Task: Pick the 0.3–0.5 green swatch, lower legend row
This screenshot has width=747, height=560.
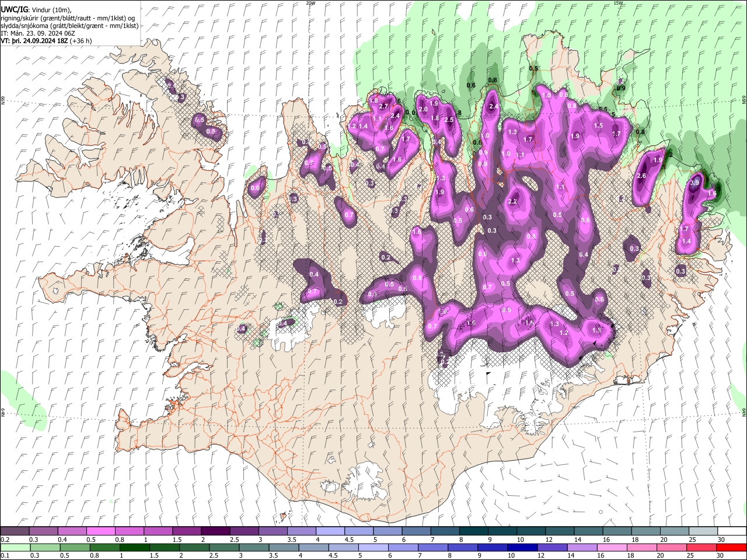Action: tap(45, 547)
